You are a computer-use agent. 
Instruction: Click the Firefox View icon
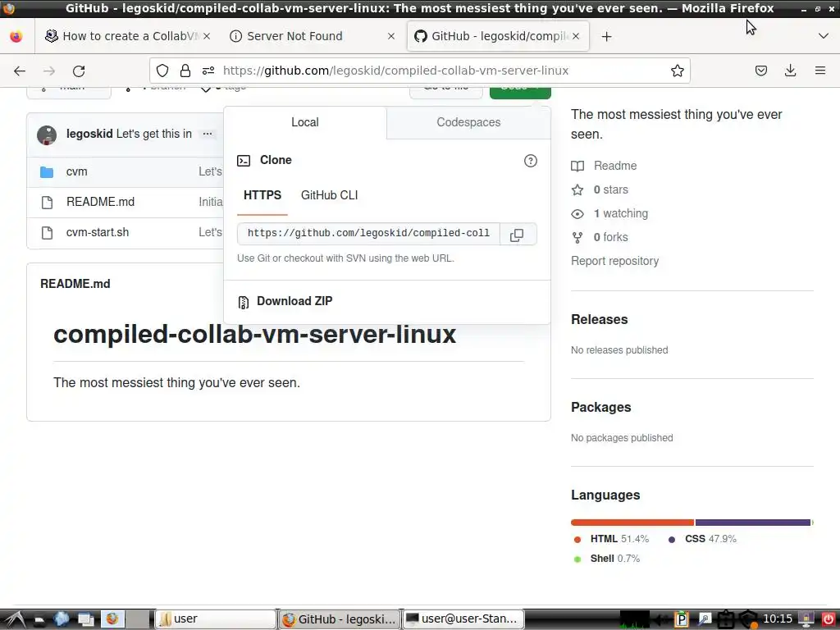tap(16, 36)
